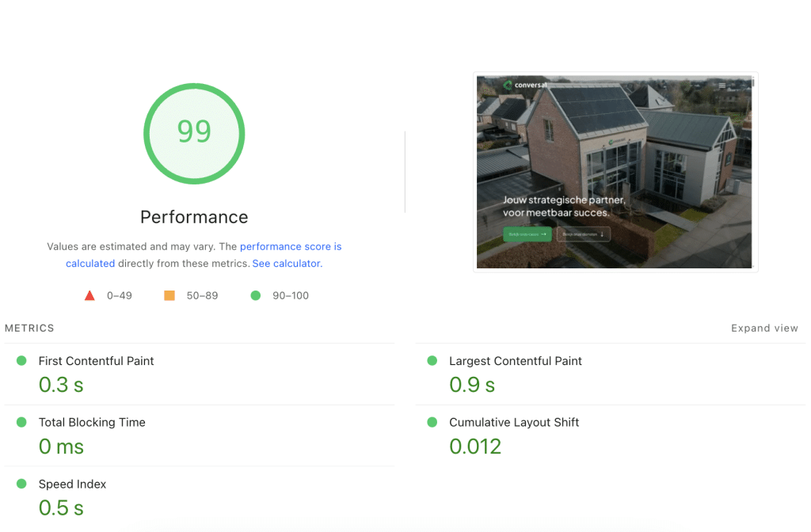This screenshot has height=532, width=811.
Task: Click Expand view above the metrics
Action: point(764,328)
